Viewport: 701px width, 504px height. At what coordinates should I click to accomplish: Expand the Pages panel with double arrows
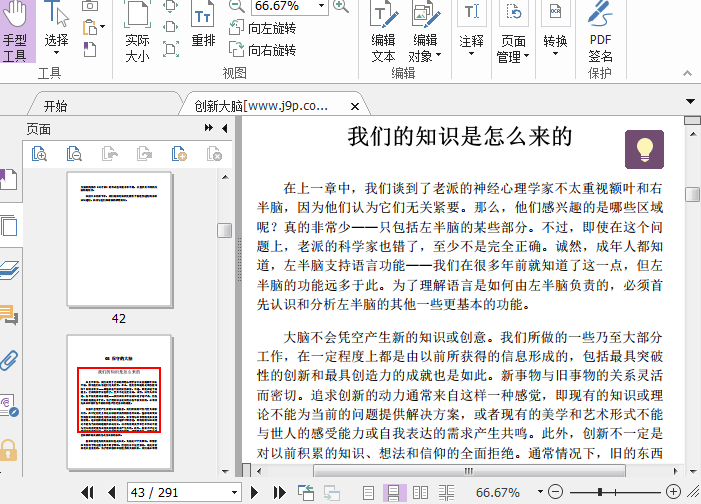tap(208, 128)
